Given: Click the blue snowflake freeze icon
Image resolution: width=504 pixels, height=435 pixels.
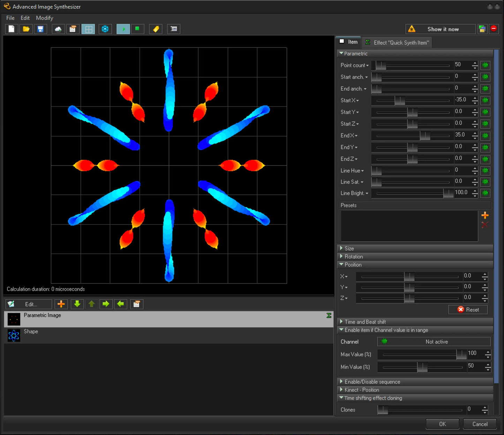Looking at the screenshot, I should click(105, 29).
